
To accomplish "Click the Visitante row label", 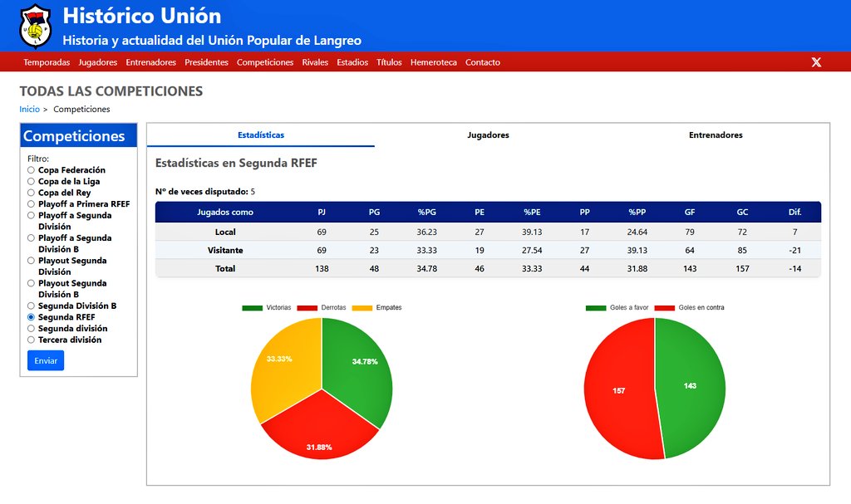I will (225, 250).
